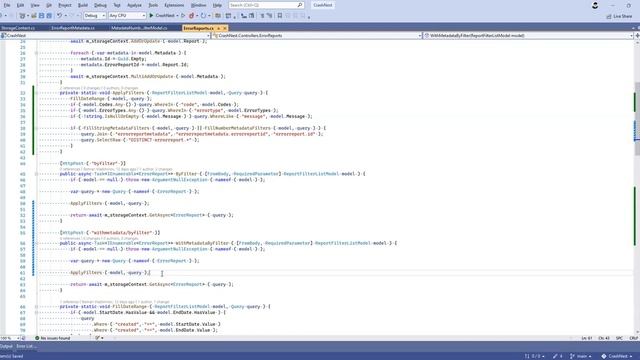This screenshot has height=360, width=640.
Task: Click the Save All icon
Action: click(x=49, y=16)
